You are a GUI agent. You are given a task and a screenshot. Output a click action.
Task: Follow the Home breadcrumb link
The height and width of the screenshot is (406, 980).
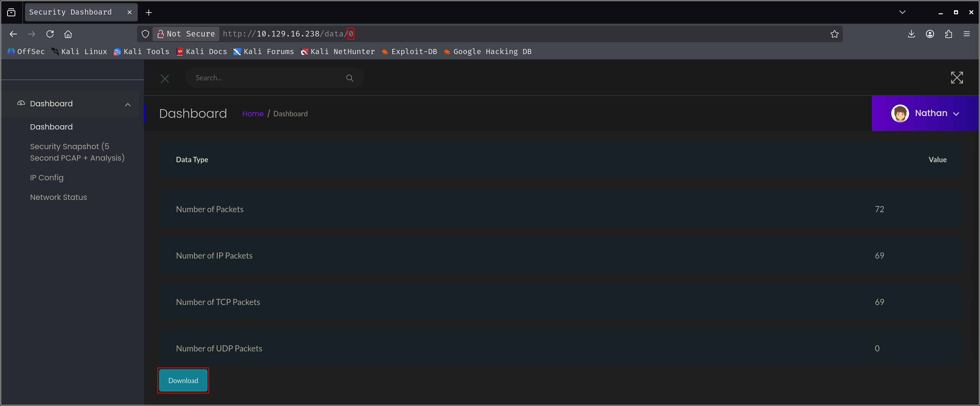(253, 114)
